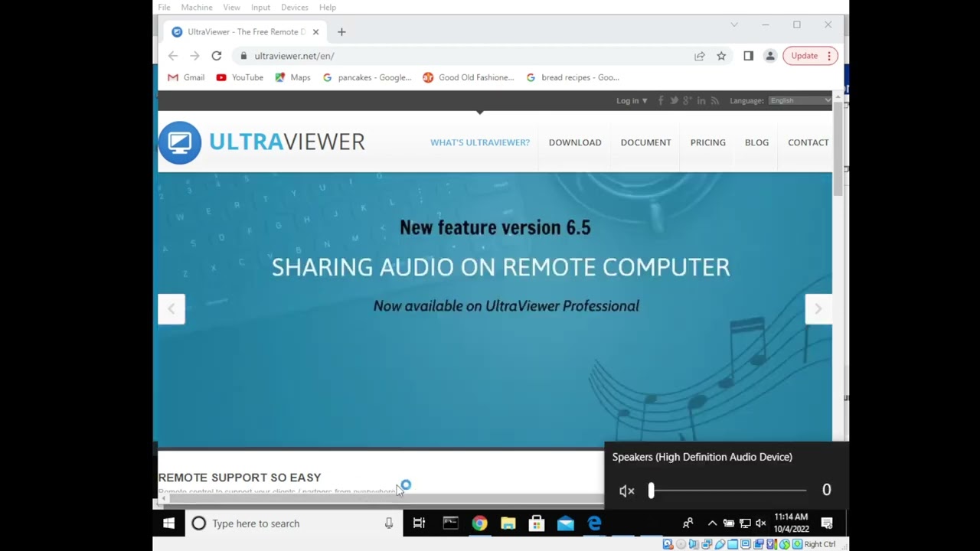Open the VirtualBox File menu

164,7
